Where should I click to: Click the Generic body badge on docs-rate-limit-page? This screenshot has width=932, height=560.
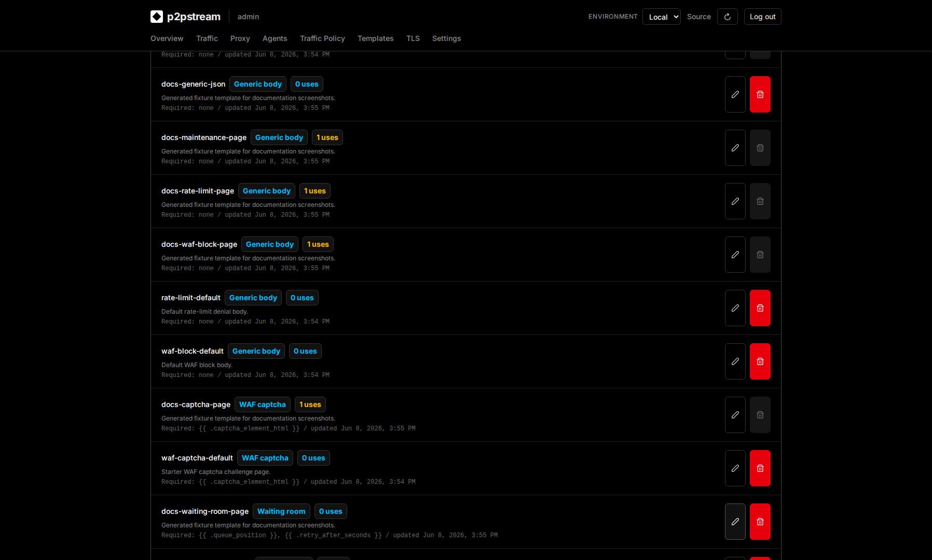pyautogui.click(x=267, y=191)
